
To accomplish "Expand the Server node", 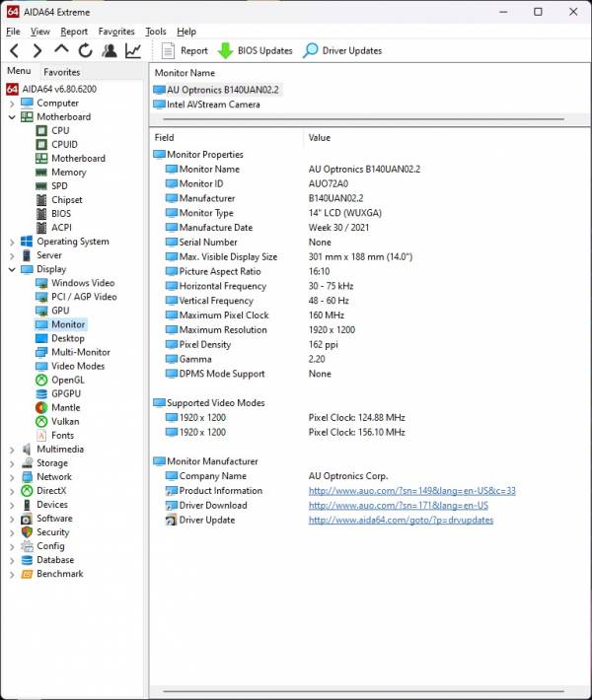I will (12, 255).
